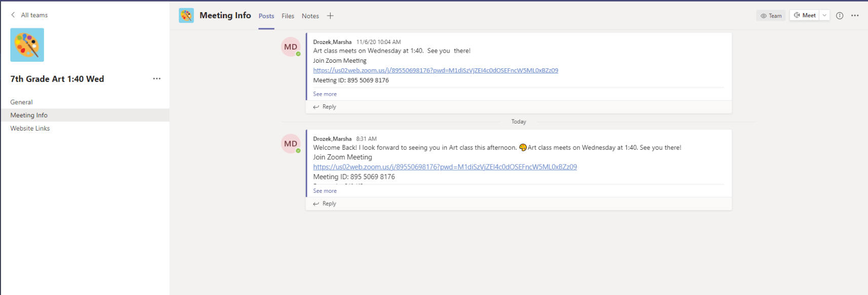Open more channel options ellipsis
Image resolution: width=868 pixels, height=295 pixels.
click(x=855, y=16)
